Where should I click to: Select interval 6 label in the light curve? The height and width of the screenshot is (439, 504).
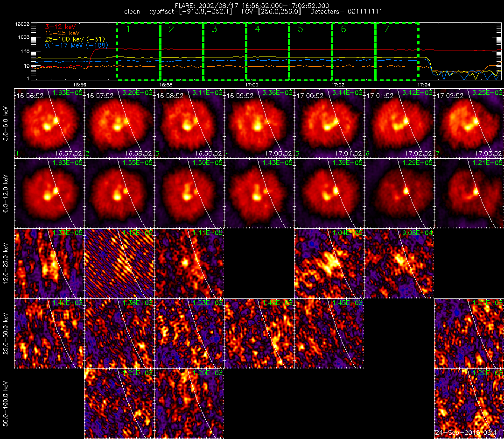click(x=343, y=29)
